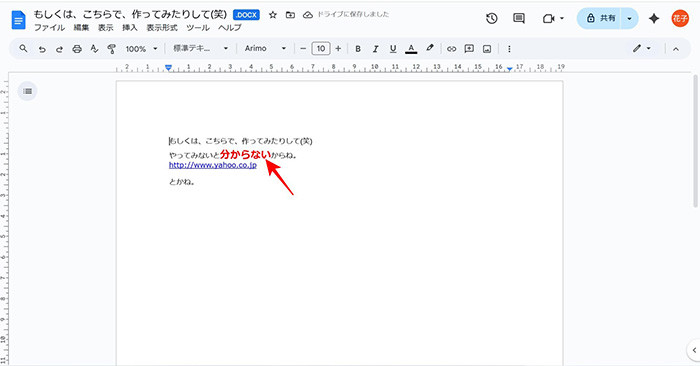This screenshot has height=366, width=700.
Task: Expand side panel arrow at bottom right
Action: coord(694,349)
